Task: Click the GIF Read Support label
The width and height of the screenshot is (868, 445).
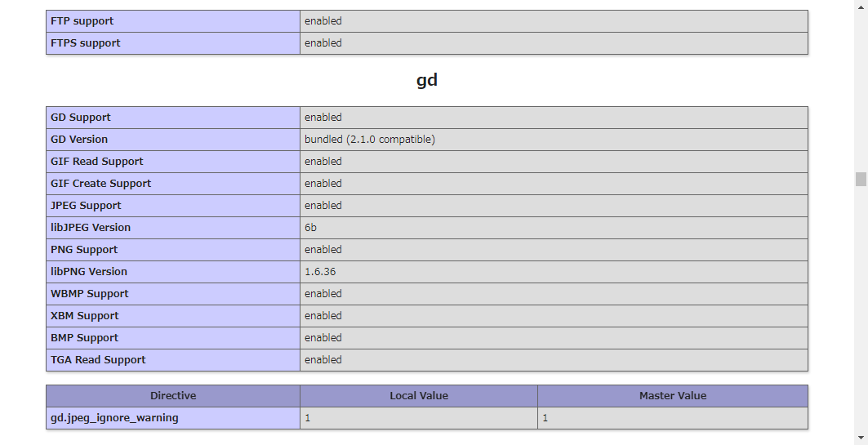Action: 97,162
